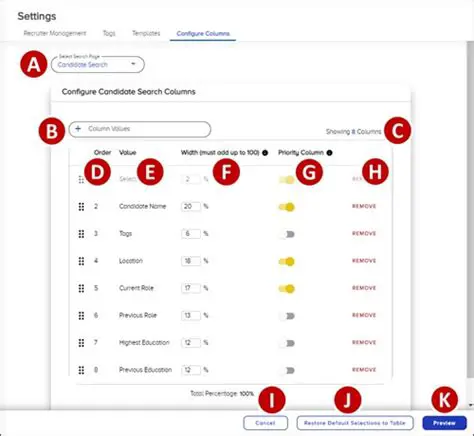Click the Preview button
474x436 pixels.
pyautogui.click(x=444, y=423)
